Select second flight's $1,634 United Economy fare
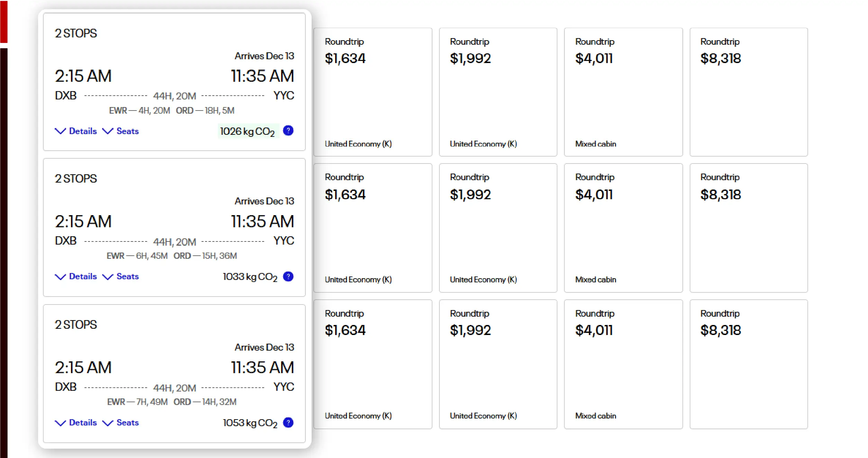Screen dimensions: 868x458 (x=373, y=228)
